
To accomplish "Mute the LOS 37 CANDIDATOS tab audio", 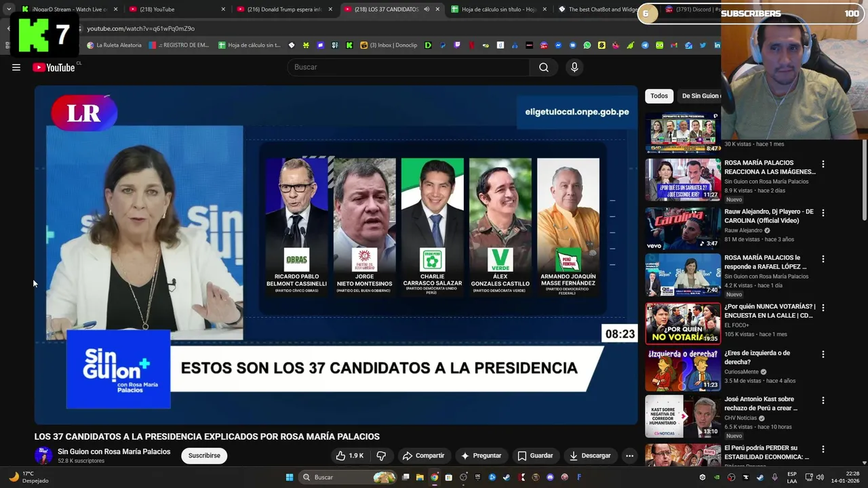I will (x=427, y=9).
